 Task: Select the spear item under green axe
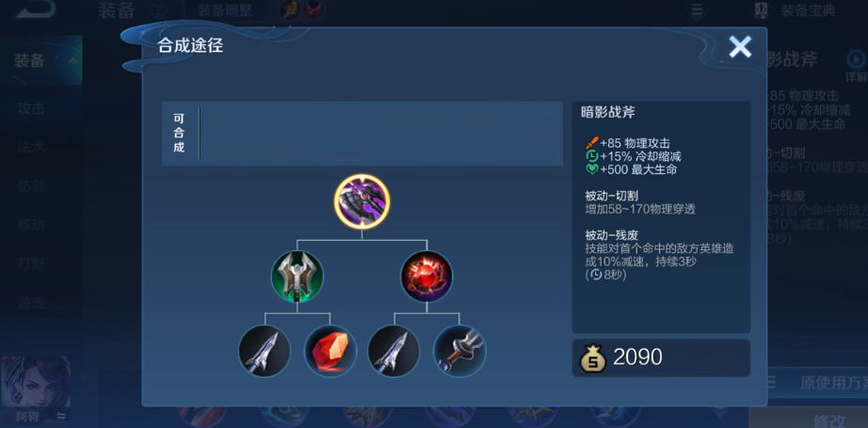[265, 351]
